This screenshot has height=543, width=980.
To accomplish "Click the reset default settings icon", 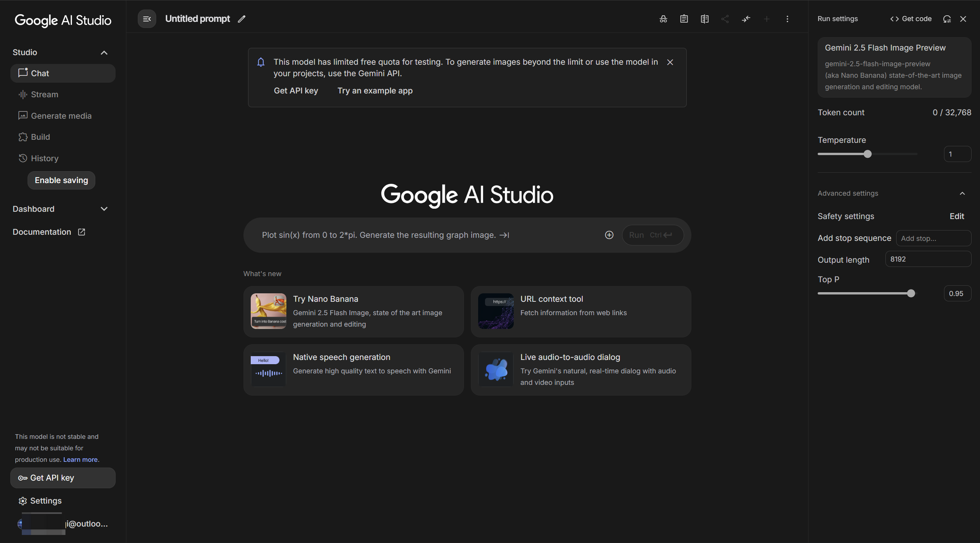I will coord(947,19).
